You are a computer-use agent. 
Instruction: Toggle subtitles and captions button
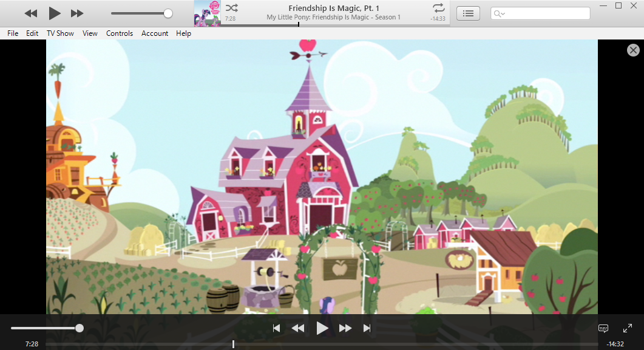click(x=603, y=328)
